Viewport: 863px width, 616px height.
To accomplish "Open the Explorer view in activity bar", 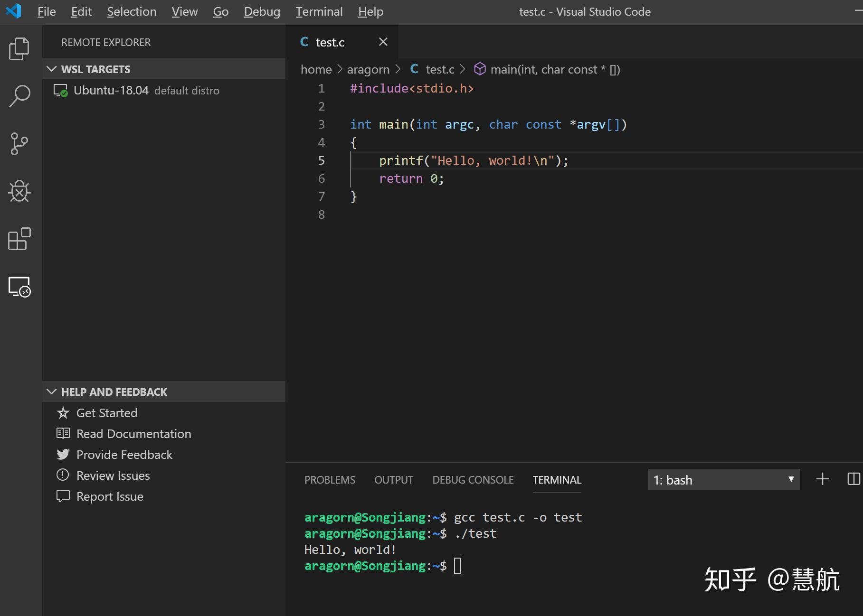I will [19, 49].
